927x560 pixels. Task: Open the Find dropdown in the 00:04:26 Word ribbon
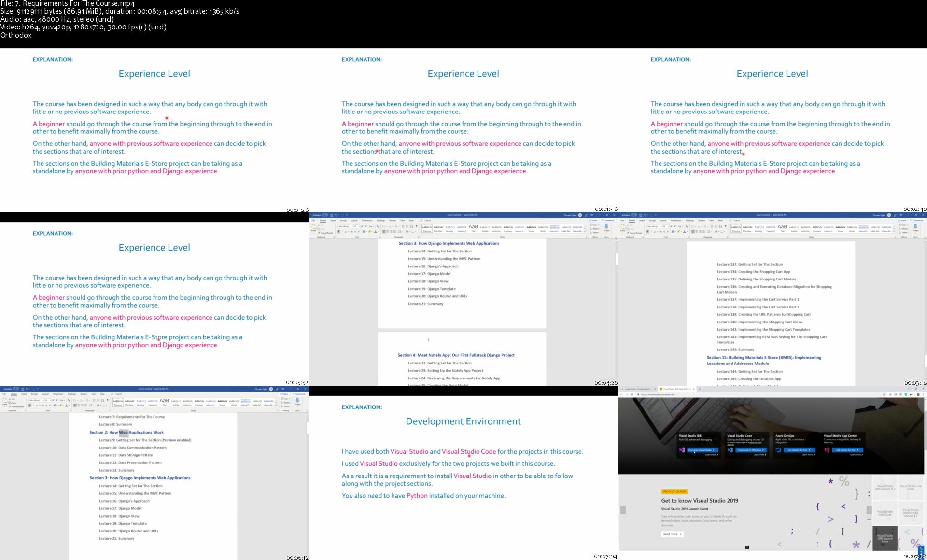click(x=599, y=225)
